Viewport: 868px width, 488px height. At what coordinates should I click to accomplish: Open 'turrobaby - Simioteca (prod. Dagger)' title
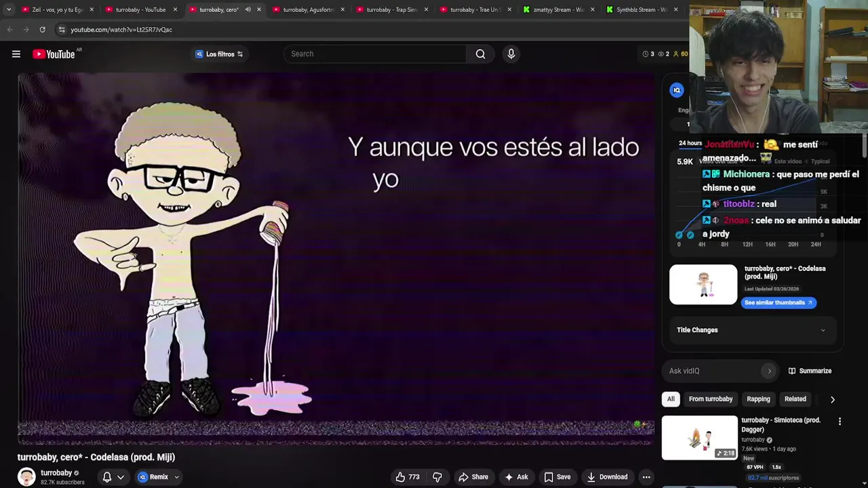(781, 425)
